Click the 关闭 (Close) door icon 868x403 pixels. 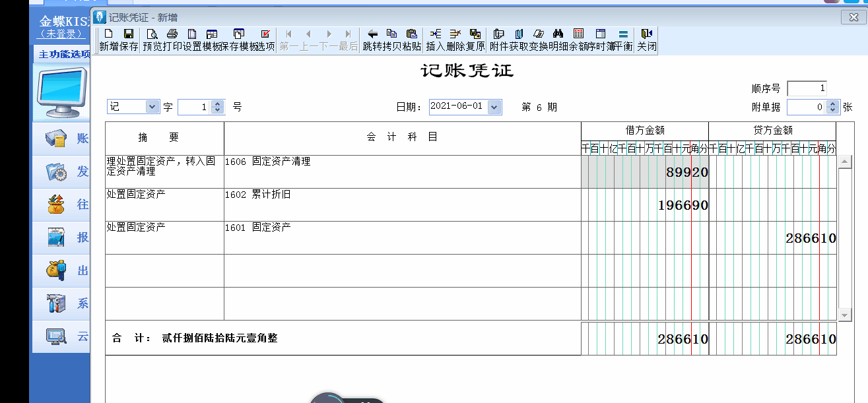click(646, 34)
